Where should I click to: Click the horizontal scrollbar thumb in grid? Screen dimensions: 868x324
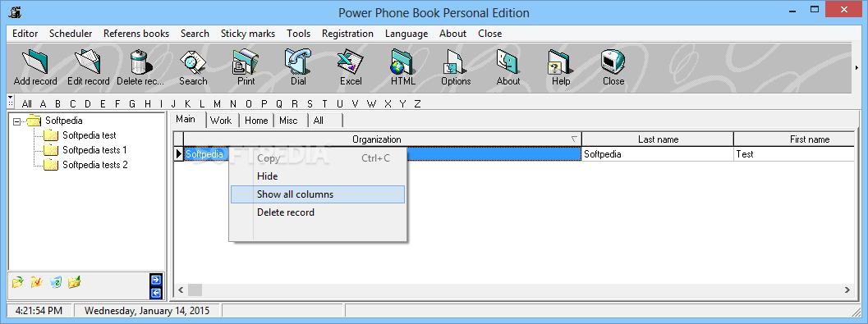(195, 290)
